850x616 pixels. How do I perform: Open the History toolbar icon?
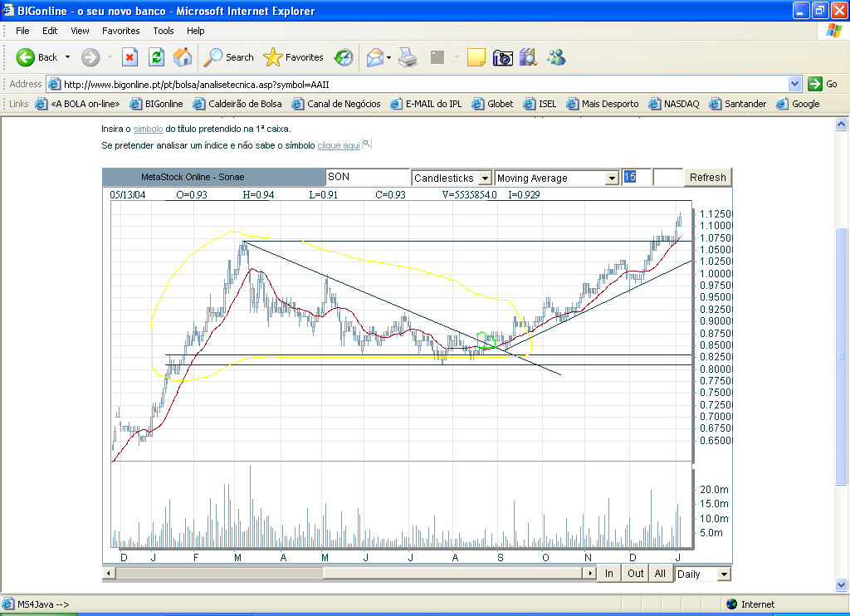[x=344, y=57]
